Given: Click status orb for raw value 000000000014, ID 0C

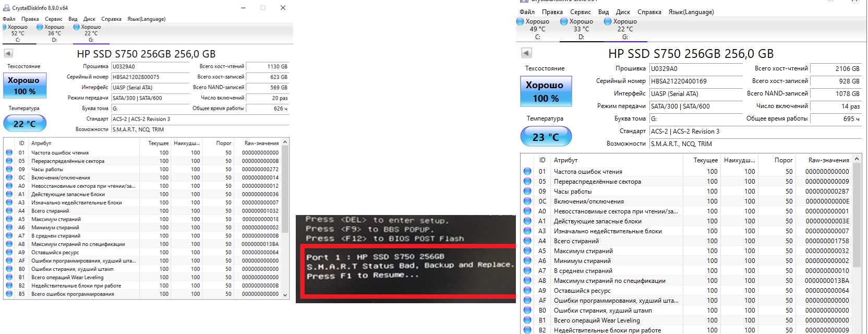Looking at the screenshot, I should 9,177.
